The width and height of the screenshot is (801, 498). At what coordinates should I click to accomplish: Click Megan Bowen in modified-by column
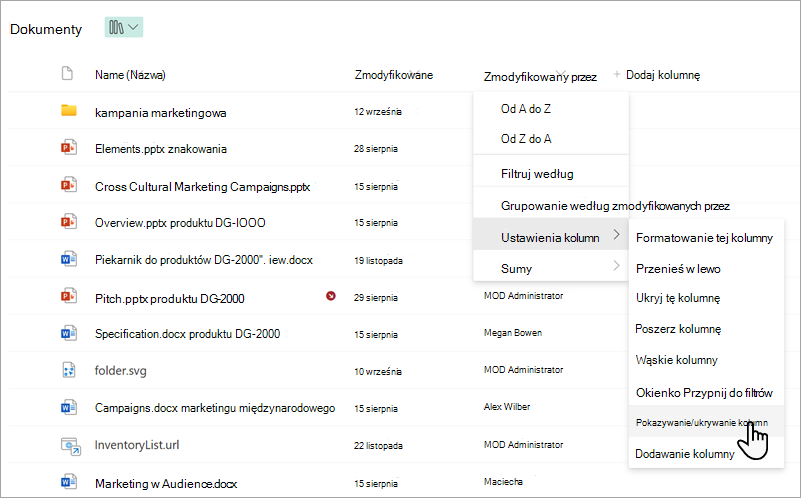[513, 333]
